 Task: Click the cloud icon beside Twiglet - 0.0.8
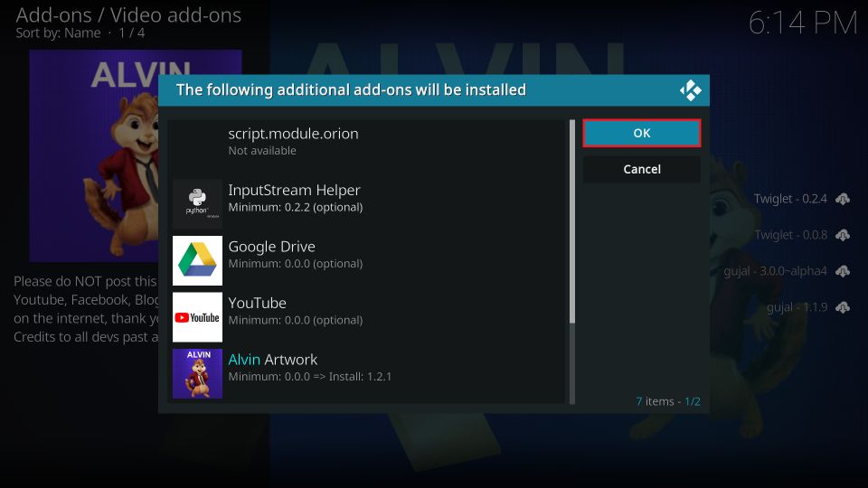pyautogui.click(x=843, y=235)
